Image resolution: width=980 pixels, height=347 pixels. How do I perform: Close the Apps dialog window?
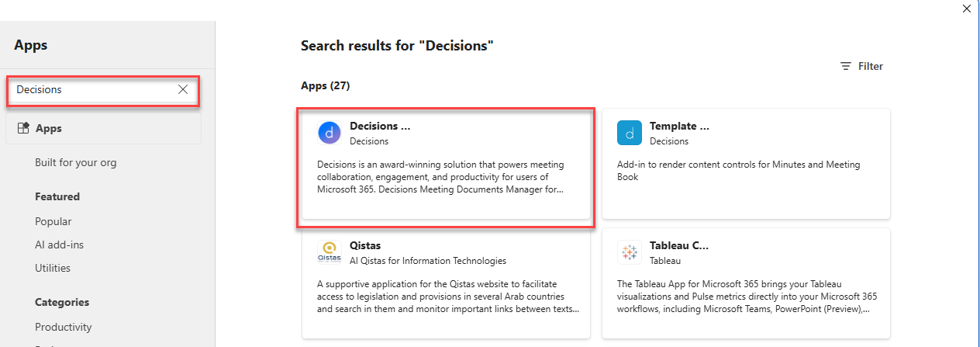[966, 9]
